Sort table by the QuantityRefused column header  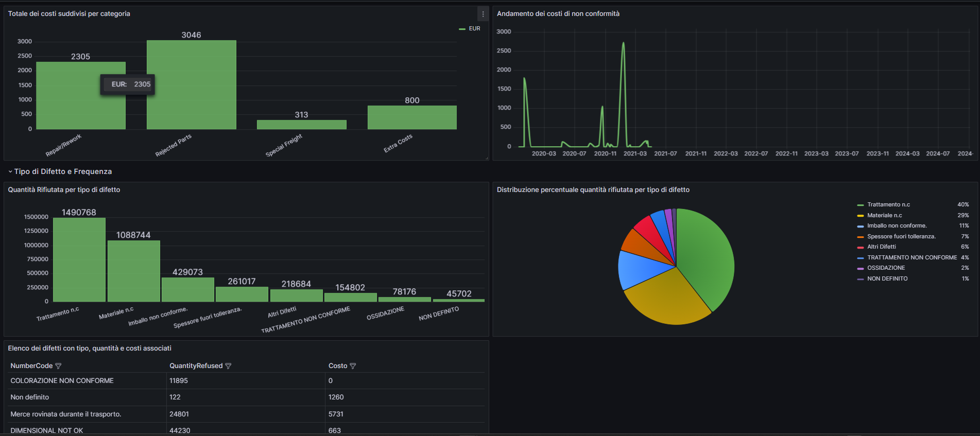tap(196, 366)
